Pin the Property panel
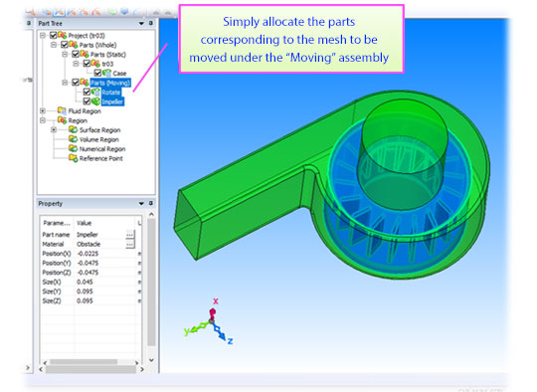 point(151,203)
